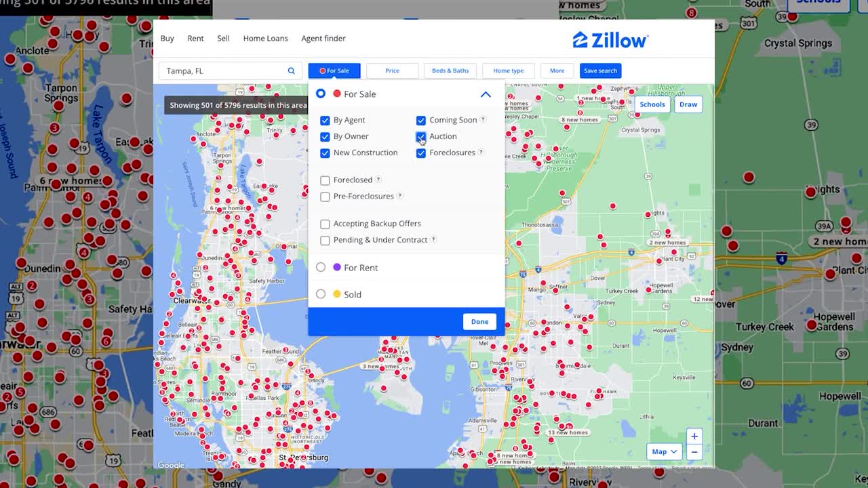
Task: Open the Home type dropdown
Action: [509, 70]
